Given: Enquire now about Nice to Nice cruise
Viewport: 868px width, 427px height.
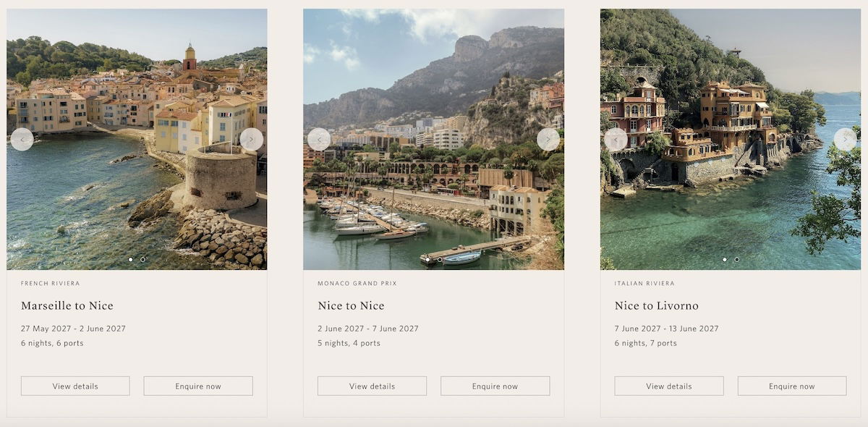Looking at the screenshot, I should 495,386.
